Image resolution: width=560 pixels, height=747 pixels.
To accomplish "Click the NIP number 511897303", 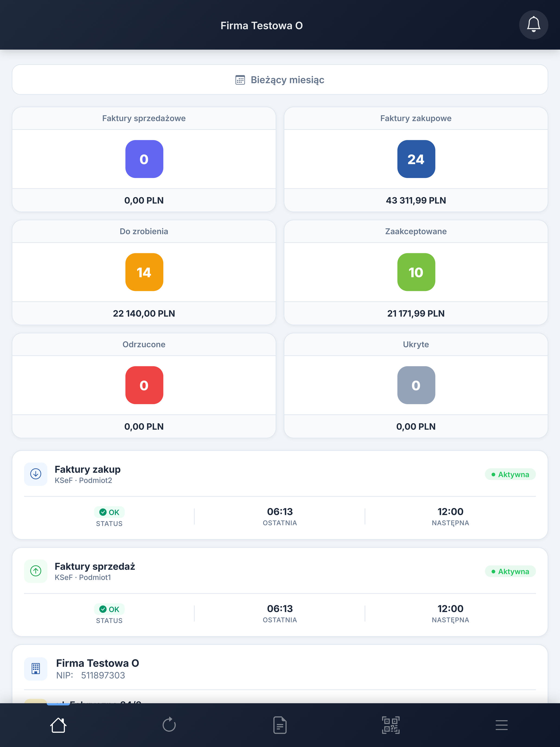I will click(x=103, y=675).
